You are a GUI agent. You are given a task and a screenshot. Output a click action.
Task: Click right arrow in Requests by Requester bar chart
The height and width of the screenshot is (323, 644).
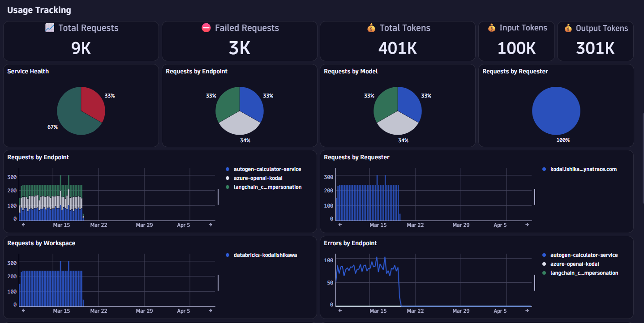point(527,225)
